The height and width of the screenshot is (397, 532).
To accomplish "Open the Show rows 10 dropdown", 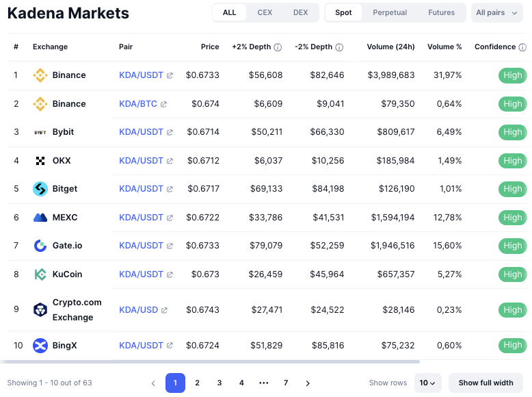I will [x=427, y=383].
